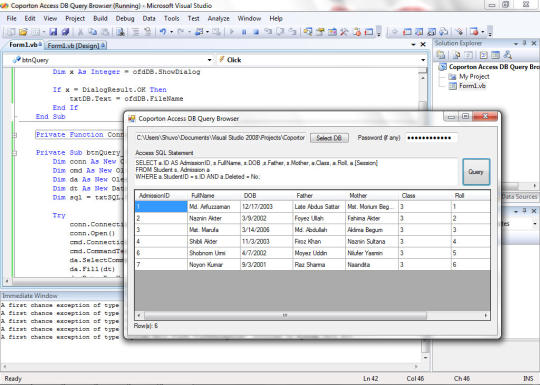Screen dimensions: 540x385
Task: Open the Undo history dropdown arrow
Action: tap(171, 32)
